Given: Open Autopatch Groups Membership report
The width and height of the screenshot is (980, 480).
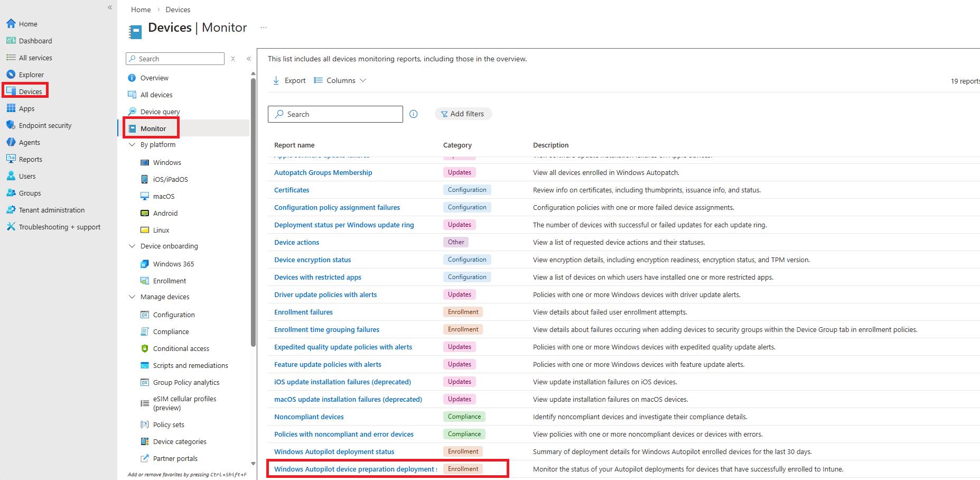Looking at the screenshot, I should pos(323,172).
